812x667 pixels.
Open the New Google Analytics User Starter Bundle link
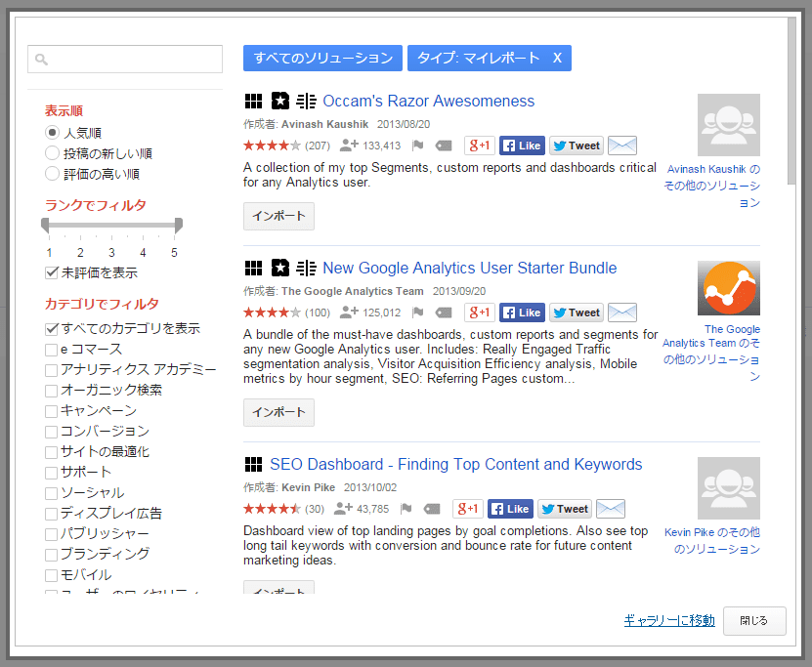coord(470,268)
